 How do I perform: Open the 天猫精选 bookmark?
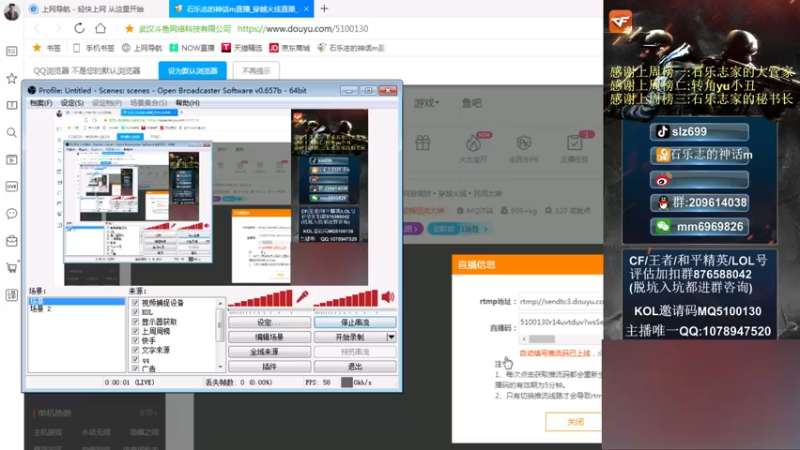[242, 48]
